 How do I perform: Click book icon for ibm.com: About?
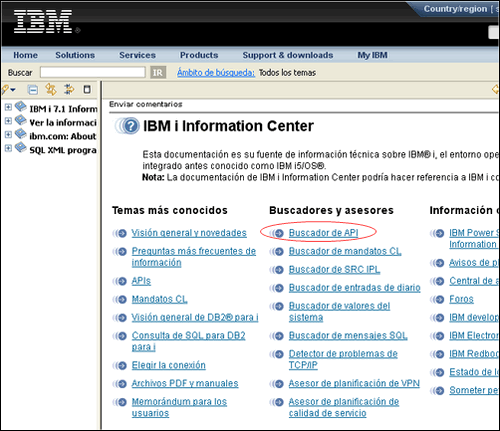tap(20, 134)
